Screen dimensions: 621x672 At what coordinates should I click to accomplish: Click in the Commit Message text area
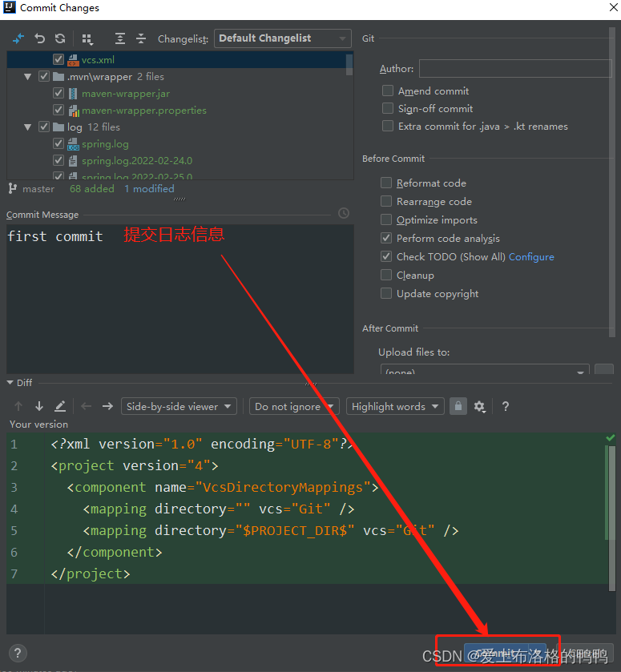click(x=180, y=299)
